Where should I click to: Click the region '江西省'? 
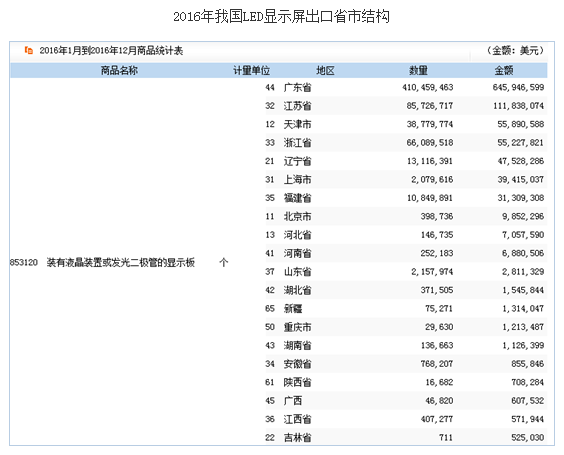[297, 419]
